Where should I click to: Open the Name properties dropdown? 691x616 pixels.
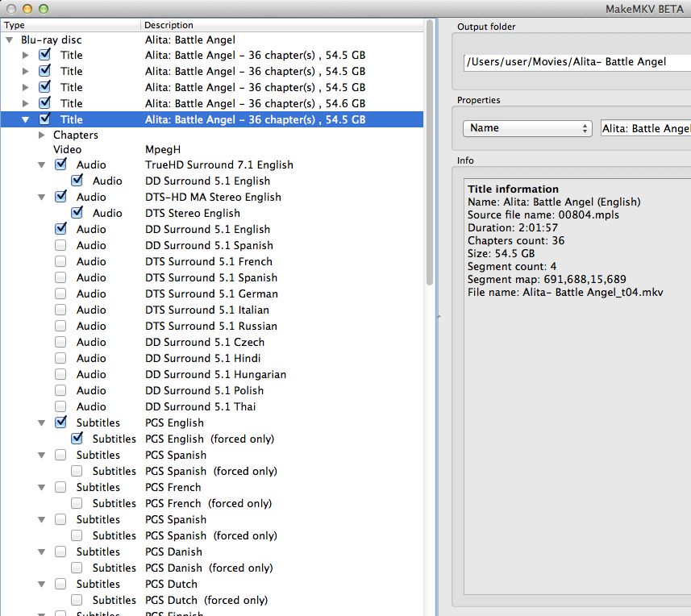coord(527,128)
